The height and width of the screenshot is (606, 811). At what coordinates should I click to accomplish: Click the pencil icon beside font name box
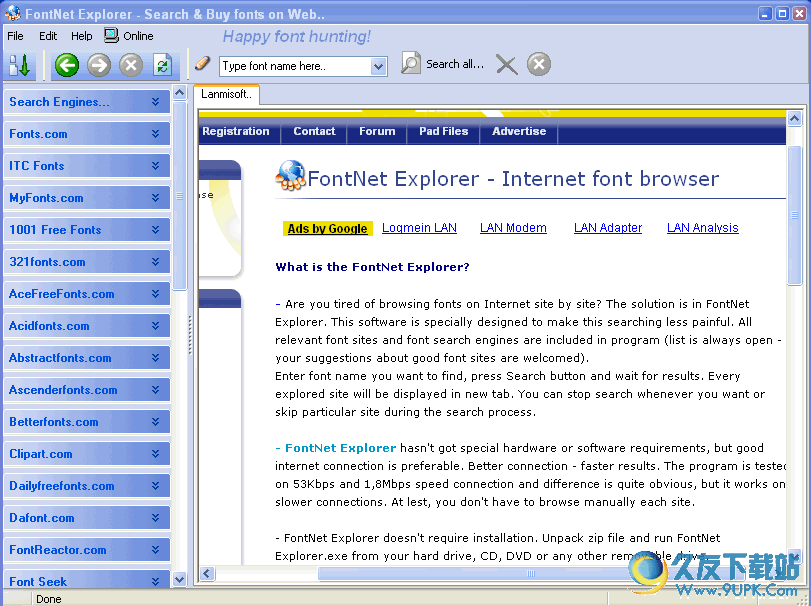click(x=203, y=63)
